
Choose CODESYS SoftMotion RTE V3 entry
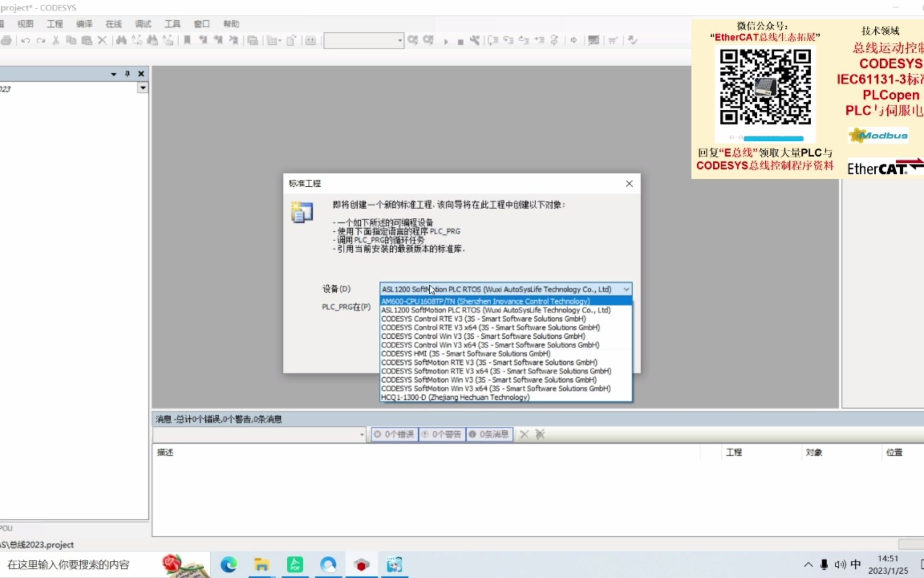[x=506, y=362]
